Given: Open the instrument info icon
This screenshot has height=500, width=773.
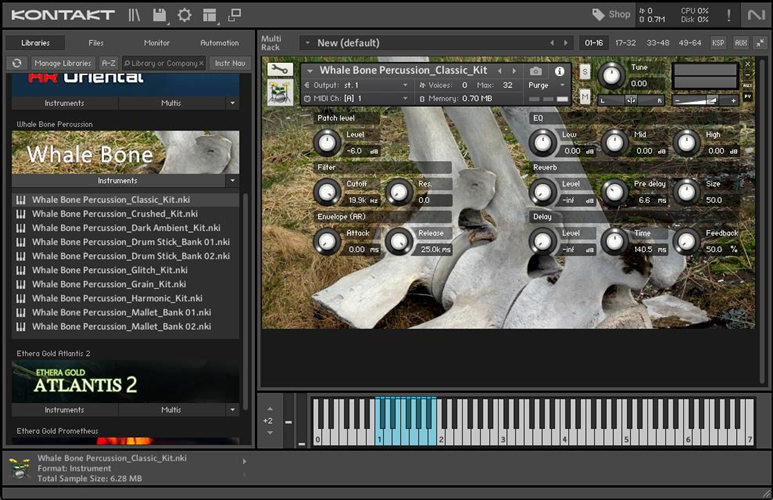Looking at the screenshot, I should tap(559, 72).
